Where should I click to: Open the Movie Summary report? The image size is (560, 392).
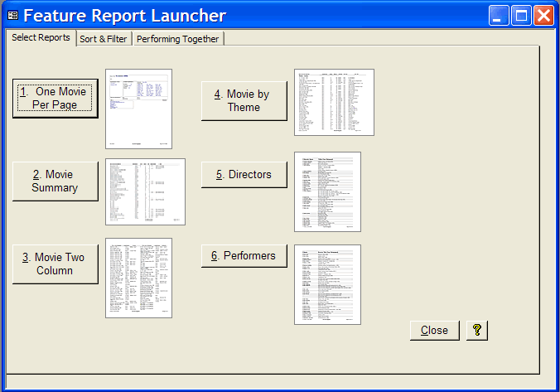pyautogui.click(x=56, y=181)
